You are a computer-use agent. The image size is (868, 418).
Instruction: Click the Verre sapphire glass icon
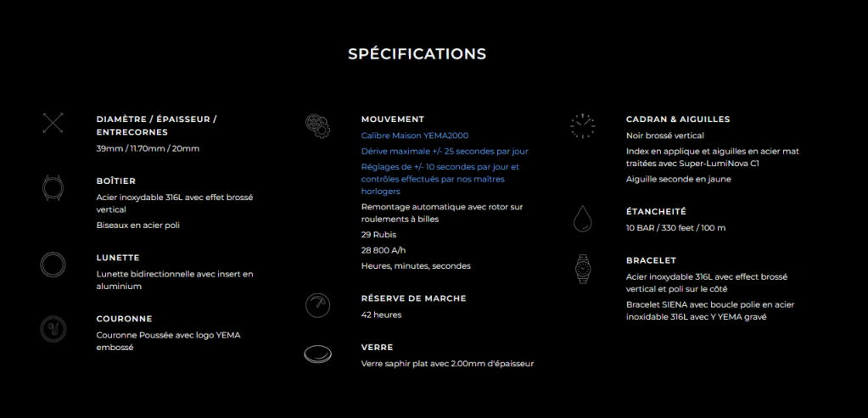(x=317, y=354)
